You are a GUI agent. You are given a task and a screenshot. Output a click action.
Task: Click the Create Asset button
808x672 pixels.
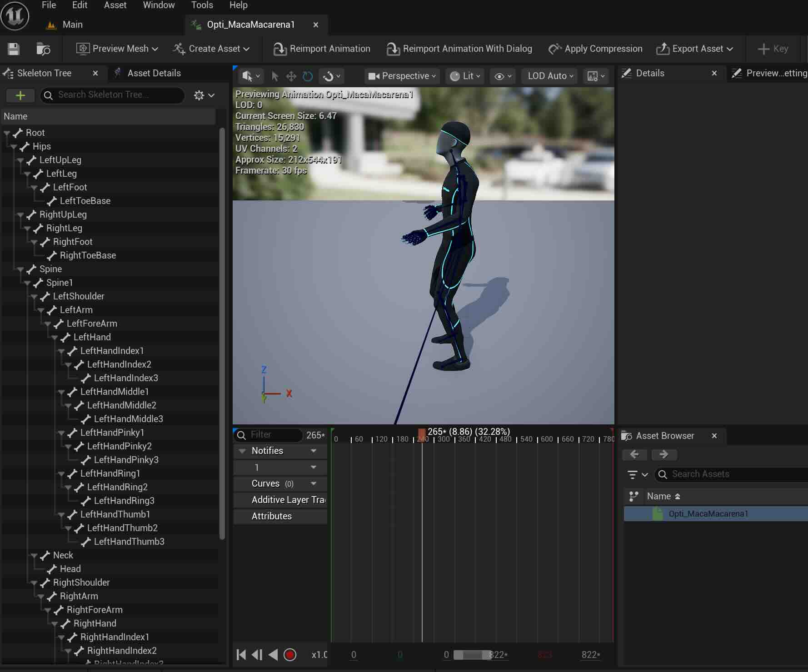point(211,49)
